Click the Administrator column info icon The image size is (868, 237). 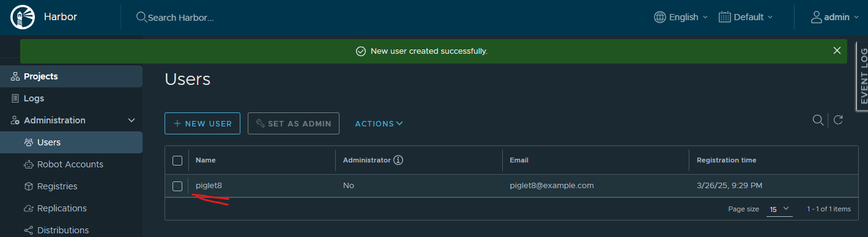(398, 160)
